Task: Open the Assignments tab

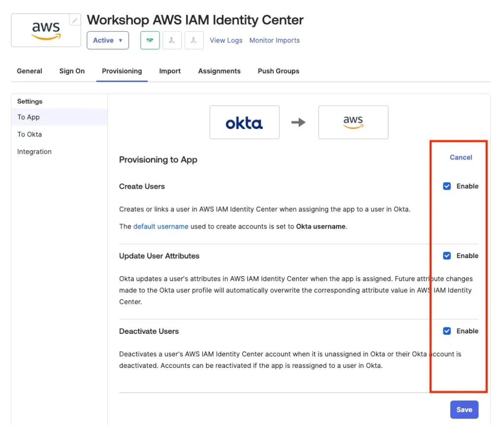Action: tap(219, 71)
